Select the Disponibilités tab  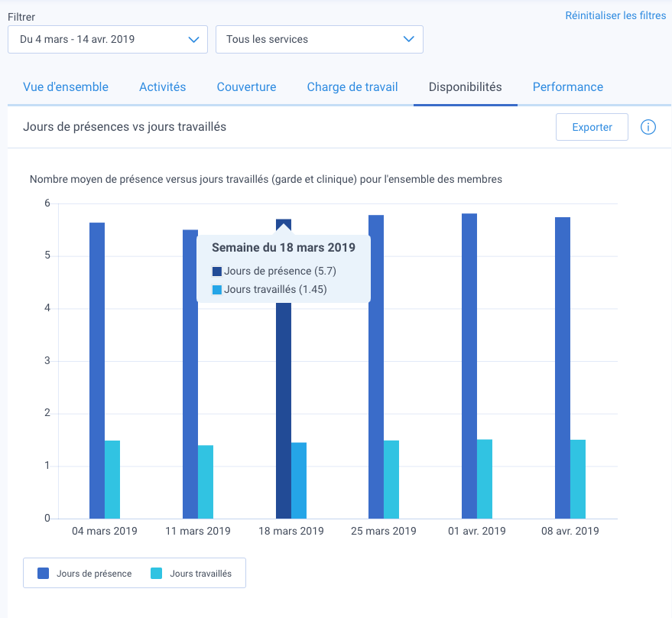[465, 87]
